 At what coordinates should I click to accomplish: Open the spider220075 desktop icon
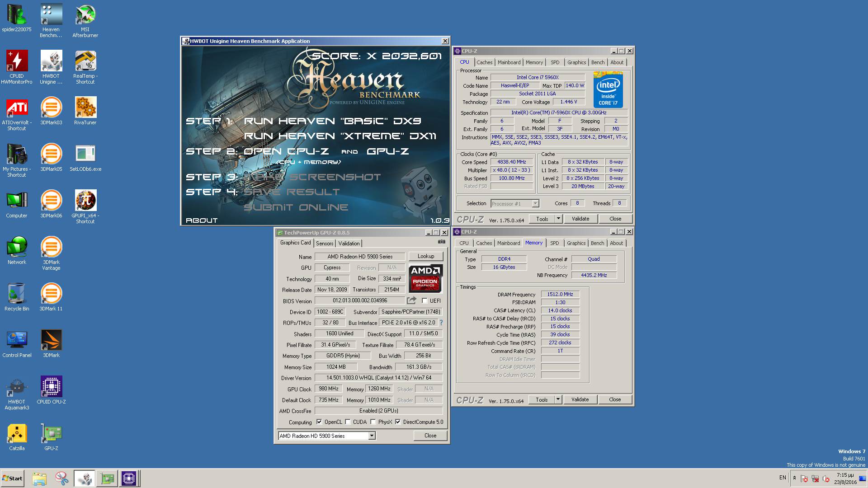pyautogui.click(x=17, y=18)
